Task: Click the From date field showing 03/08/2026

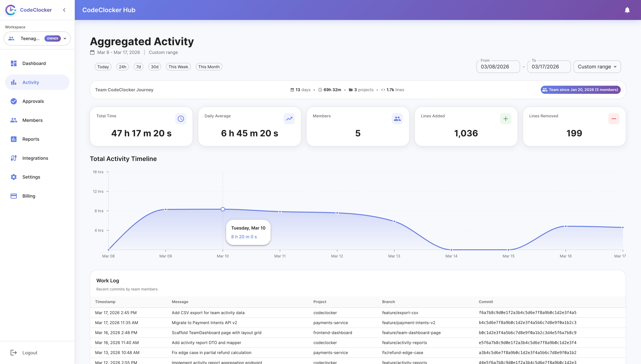Action: coord(498,67)
